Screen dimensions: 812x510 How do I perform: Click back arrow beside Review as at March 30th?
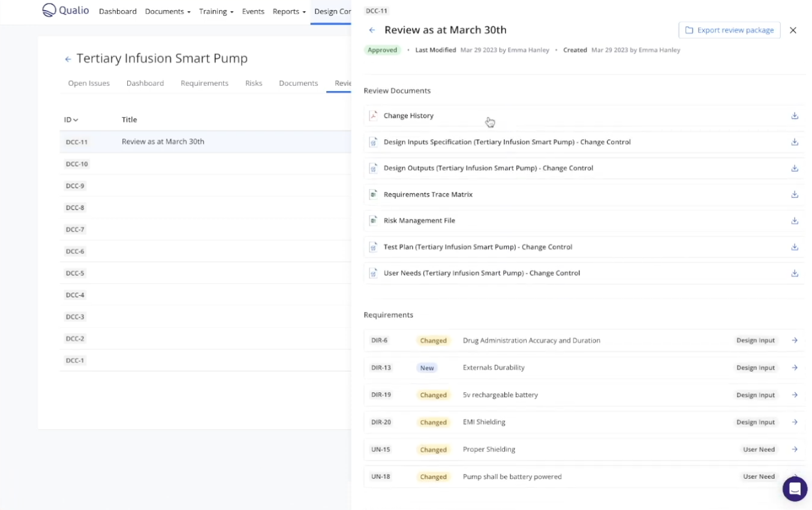[x=372, y=30]
